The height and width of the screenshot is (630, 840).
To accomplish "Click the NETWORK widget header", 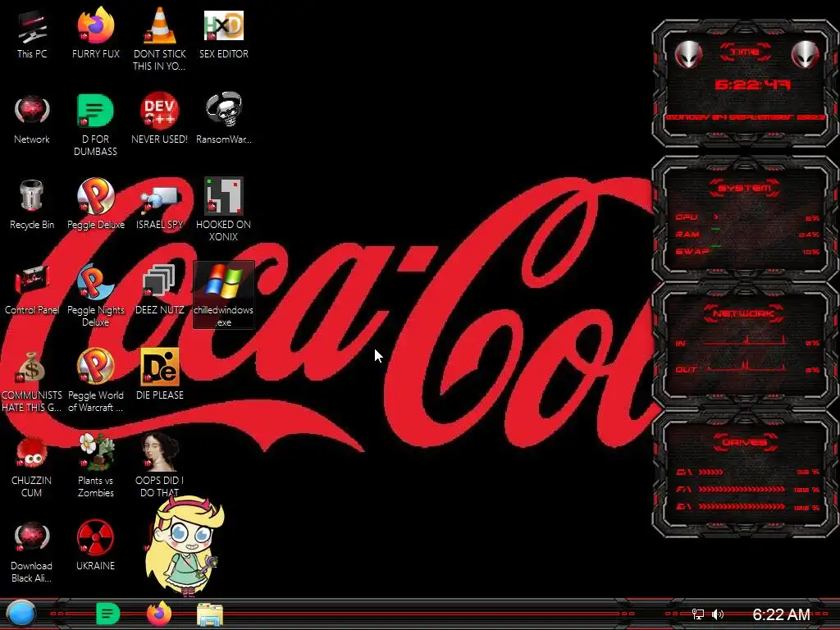I will (744, 313).
